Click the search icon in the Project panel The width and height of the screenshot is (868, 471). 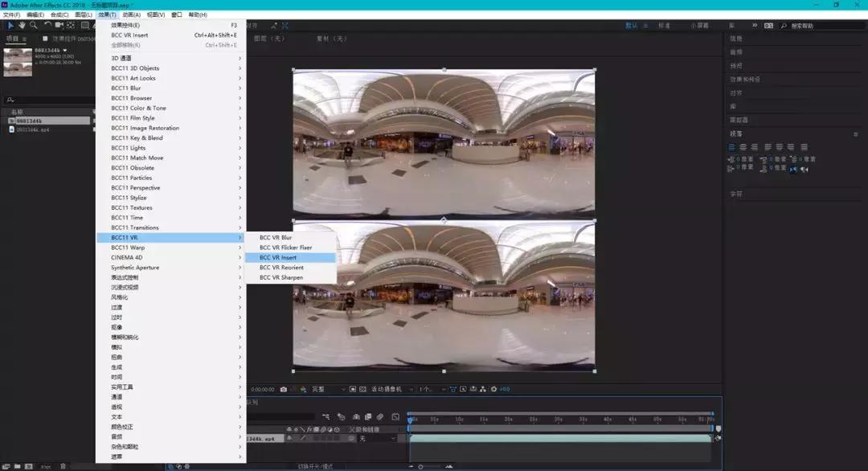pos(9,100)
